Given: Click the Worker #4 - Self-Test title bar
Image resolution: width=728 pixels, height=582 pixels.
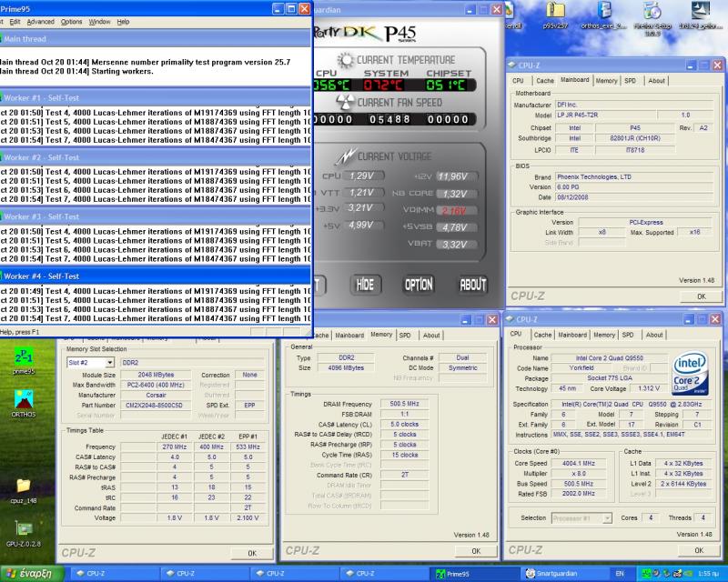Looking at the screenshot, I should (x=156, y=276).
